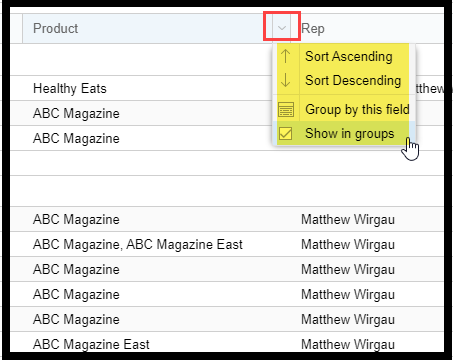453x362 pixels.
Task: Select the ABC Magazine, ABC Magazine East row
Action: click(227, 244)
